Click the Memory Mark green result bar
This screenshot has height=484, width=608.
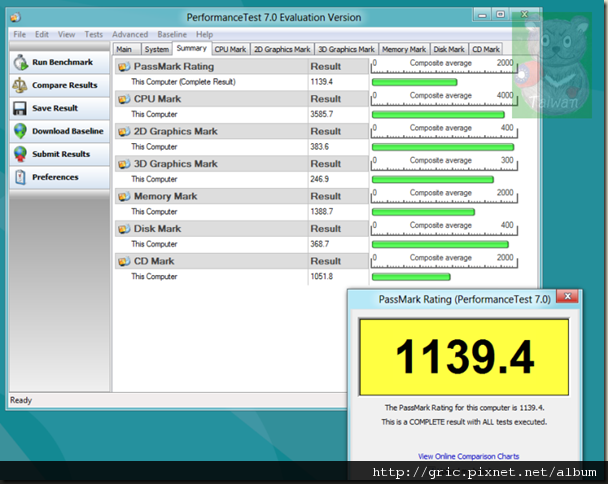[x=423, y=212]
